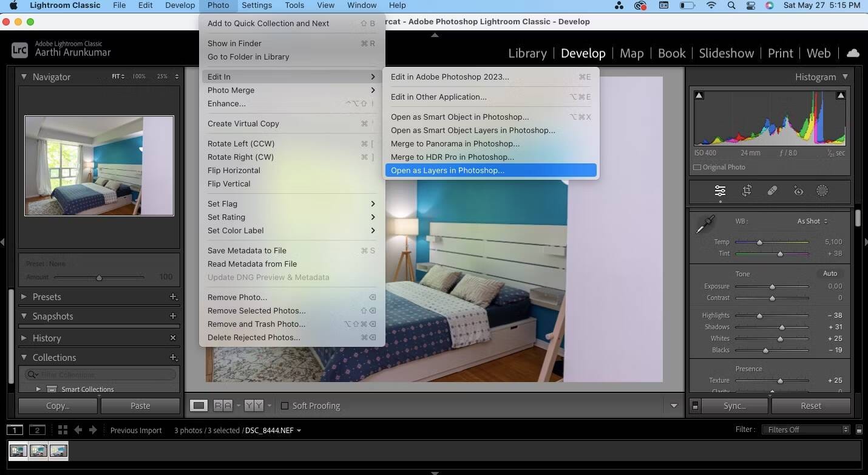Select the Red Eye Correction tool

[798, 191]
